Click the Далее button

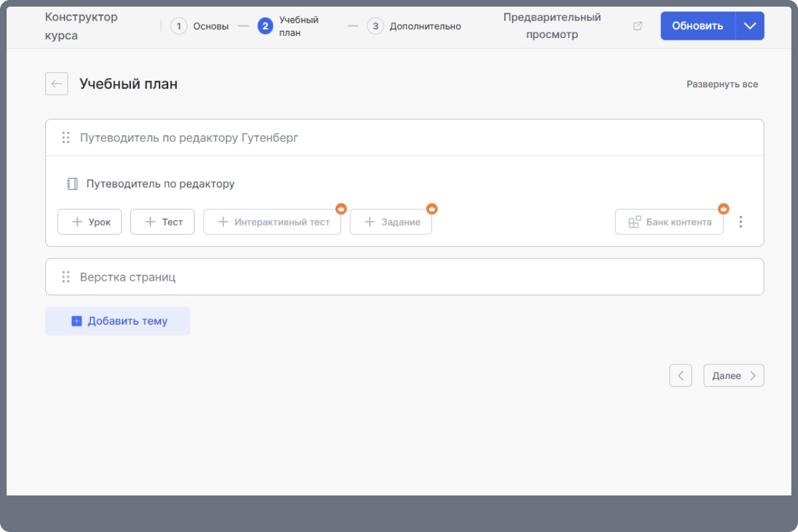pos(734,376)
